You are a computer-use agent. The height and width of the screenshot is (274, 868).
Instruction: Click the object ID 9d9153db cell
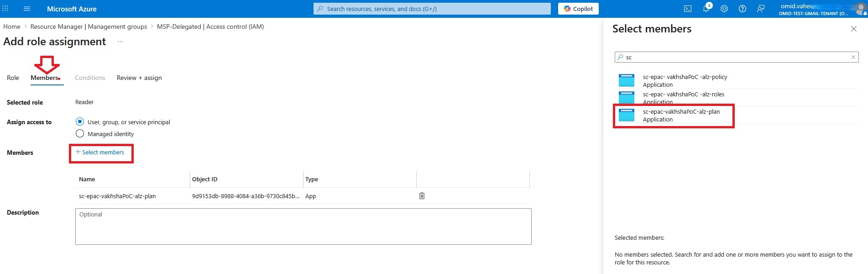246,196
